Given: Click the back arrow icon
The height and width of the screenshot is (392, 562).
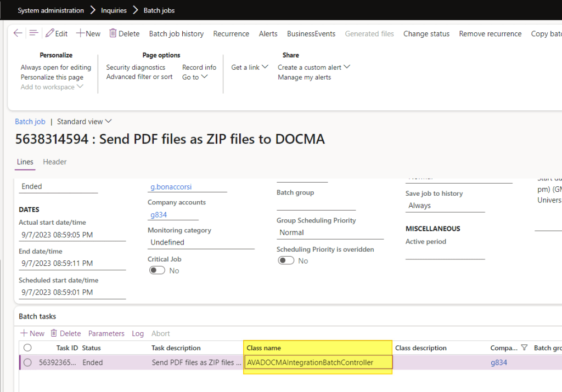Looking at the screenshot, I should [18, 33].
